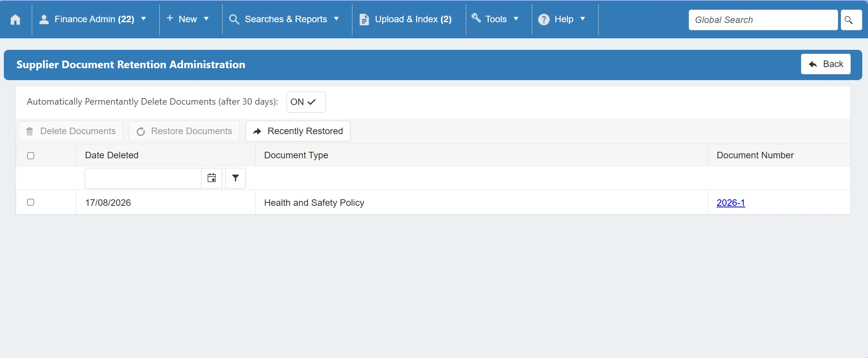Expand the New menu dropdown arrow
Image resolution: width=868 pixels, height=358 pixels.
[x=206, y=19]
